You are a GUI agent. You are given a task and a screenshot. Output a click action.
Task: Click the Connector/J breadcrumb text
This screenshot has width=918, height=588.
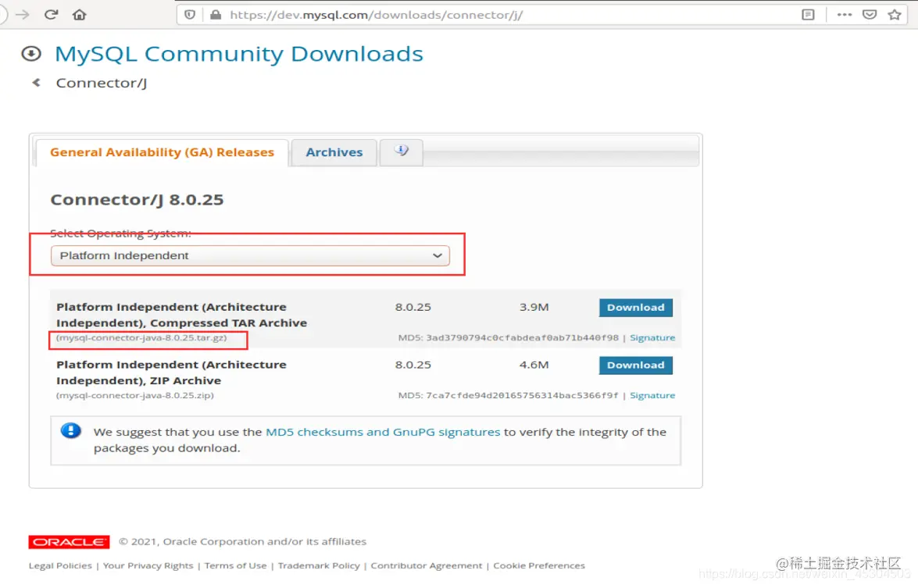(x=102, y=83)
